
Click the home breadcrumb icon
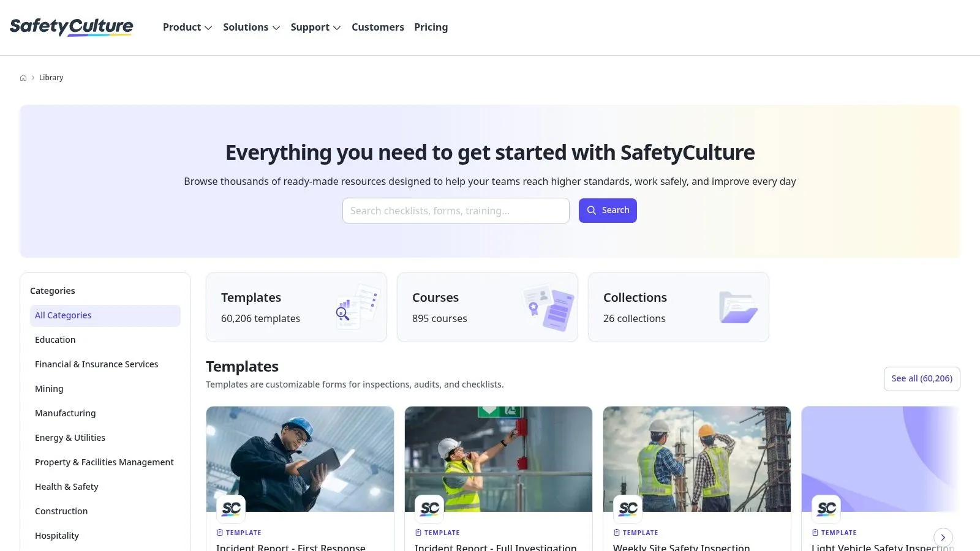click(23, 78)
